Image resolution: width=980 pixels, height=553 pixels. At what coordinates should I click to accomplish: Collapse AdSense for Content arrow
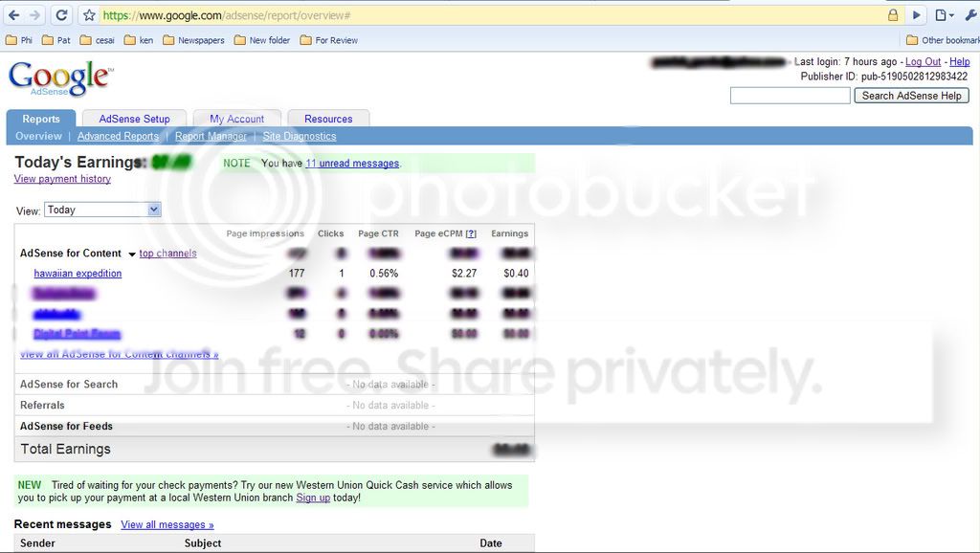(132, 254)
